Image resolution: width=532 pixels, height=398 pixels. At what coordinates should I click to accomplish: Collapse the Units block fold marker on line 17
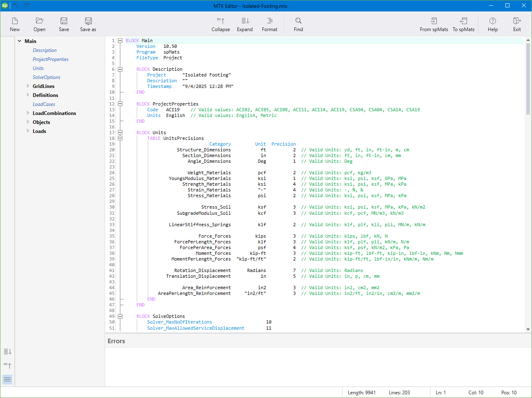click(120, 132)
